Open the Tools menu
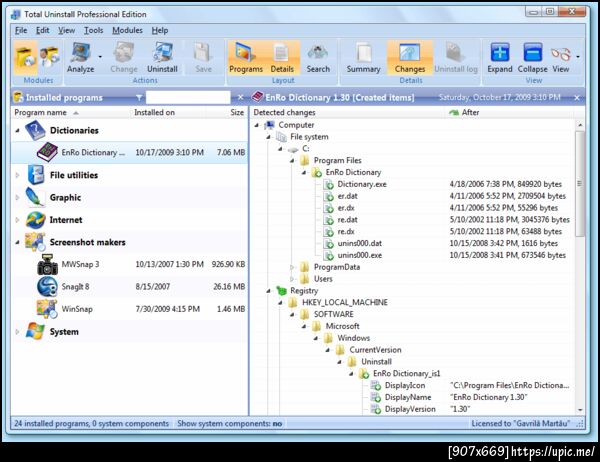600x462 pixels. [x=94, y=30]
